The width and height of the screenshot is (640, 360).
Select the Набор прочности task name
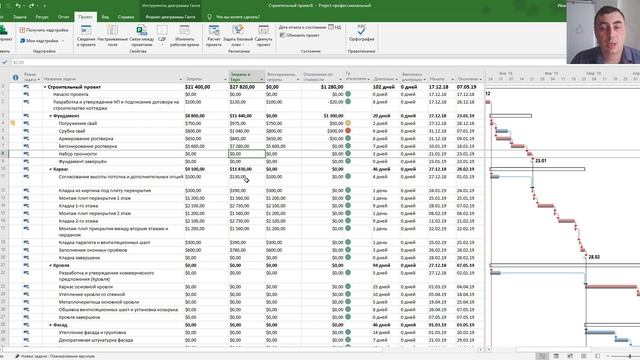(78, 154)
